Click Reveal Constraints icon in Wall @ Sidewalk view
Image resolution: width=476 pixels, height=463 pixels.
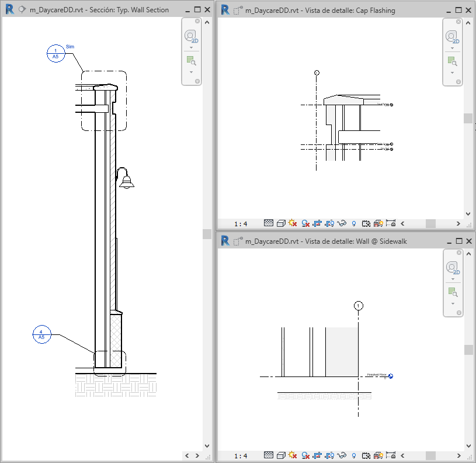[391, 455]
